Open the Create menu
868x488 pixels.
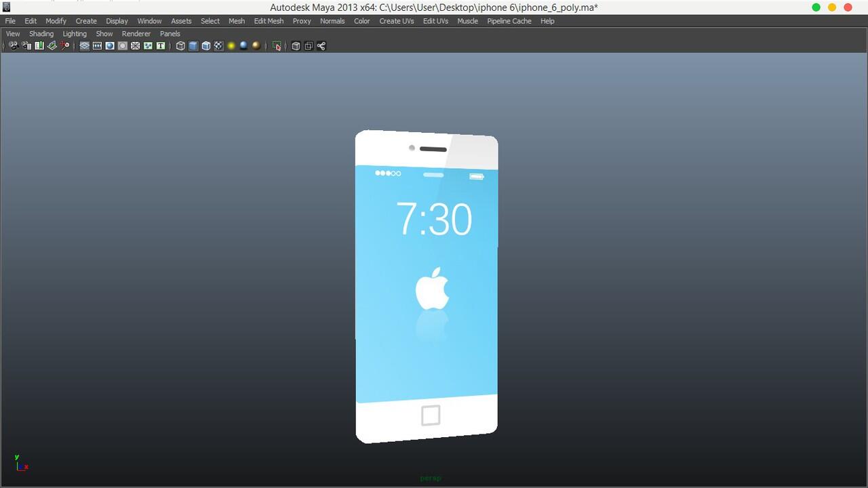[86, 21]
